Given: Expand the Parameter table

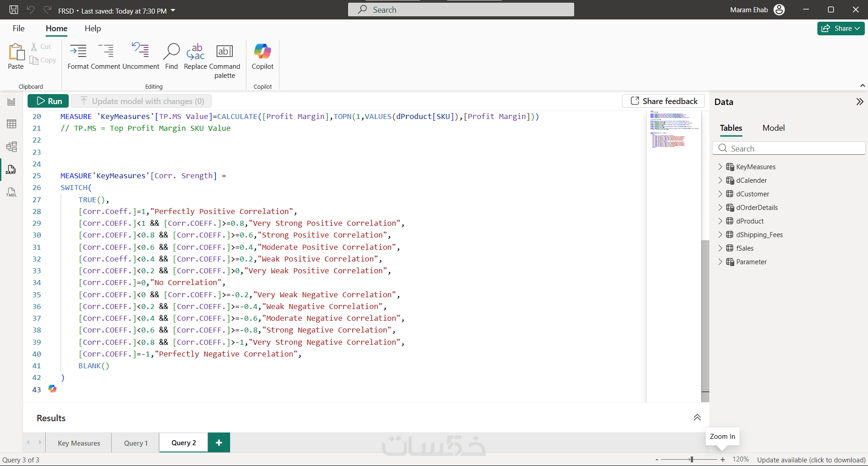Looking at the screenshot, I should coord(720,262).
